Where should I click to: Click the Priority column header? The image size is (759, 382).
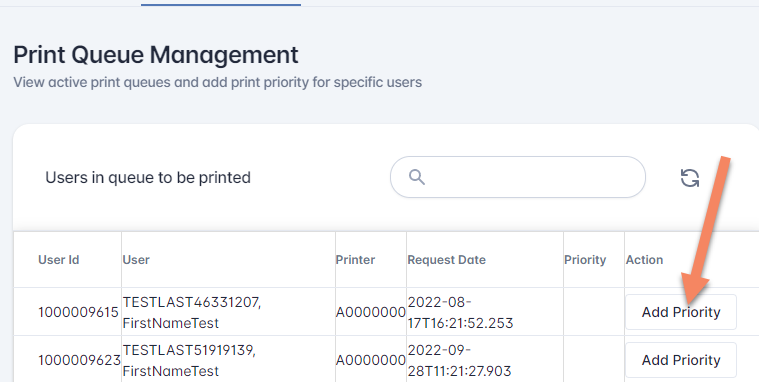point(585,260)
